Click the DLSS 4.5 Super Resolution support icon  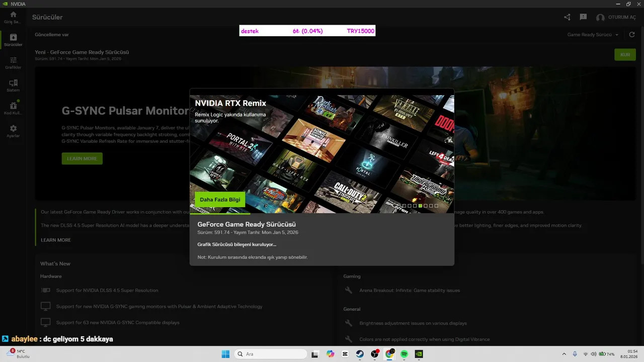pos(46,290)
